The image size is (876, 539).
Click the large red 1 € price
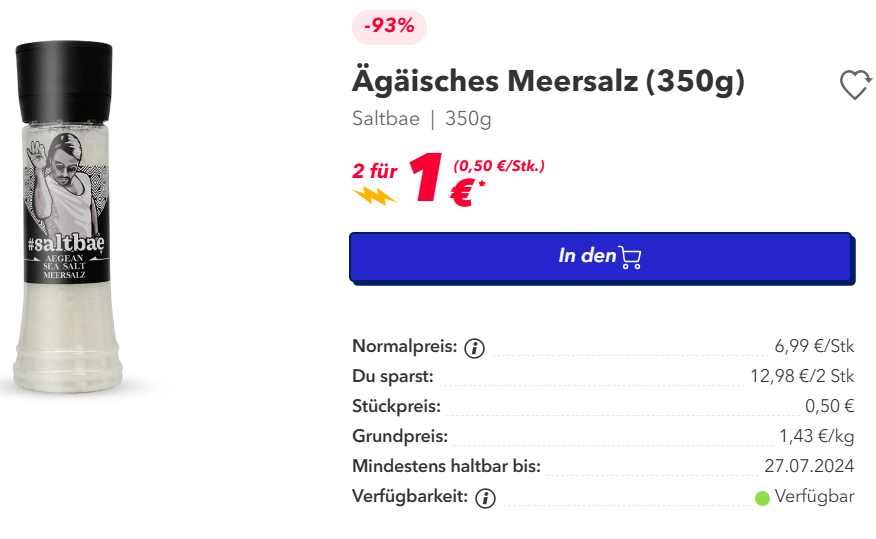pyautogui.click(x=446, y=180)
